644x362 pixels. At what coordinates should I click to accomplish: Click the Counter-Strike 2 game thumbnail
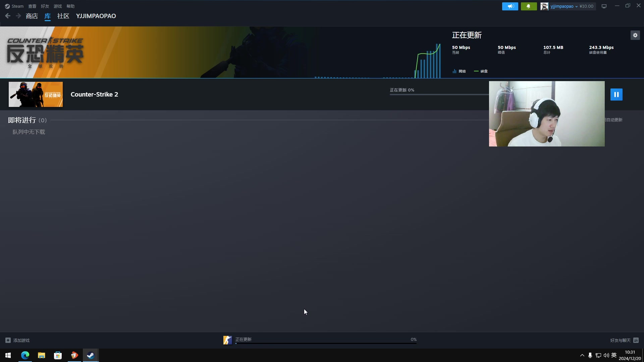(36, 95)
